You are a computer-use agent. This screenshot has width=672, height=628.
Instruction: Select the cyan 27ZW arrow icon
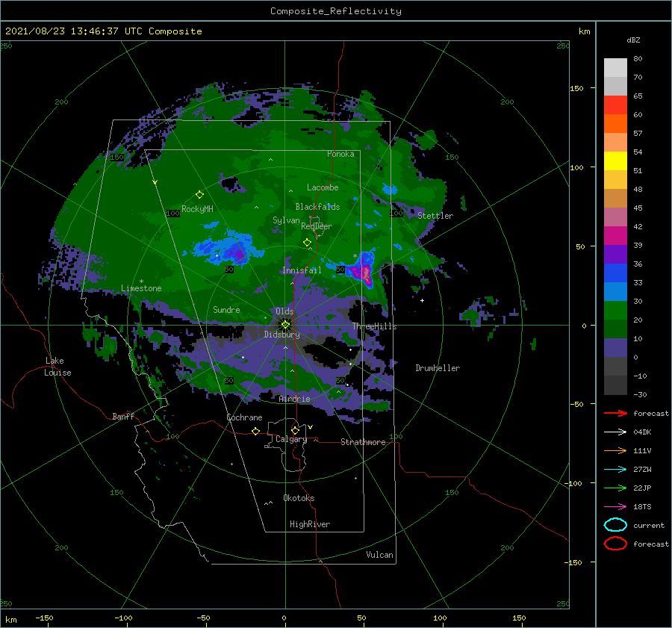[615, 470]
